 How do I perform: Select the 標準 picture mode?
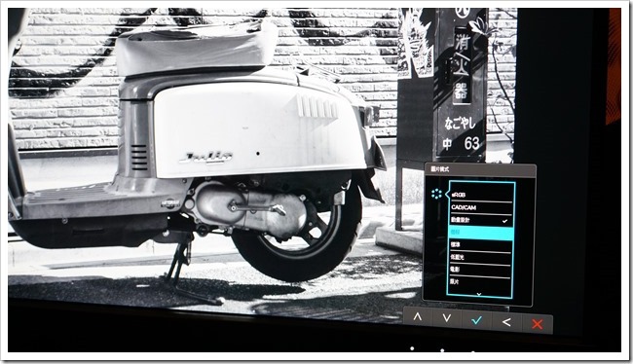coord(480,245)
